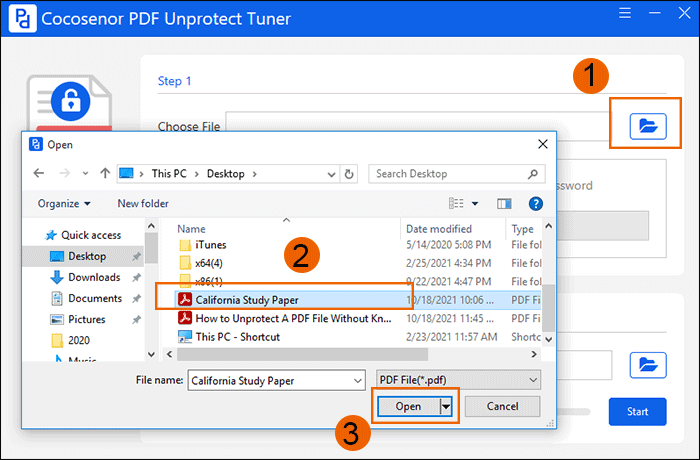This screenshot has width=700, height=460.
Task: Select the x64(4) folder
Action: point(201,263)
